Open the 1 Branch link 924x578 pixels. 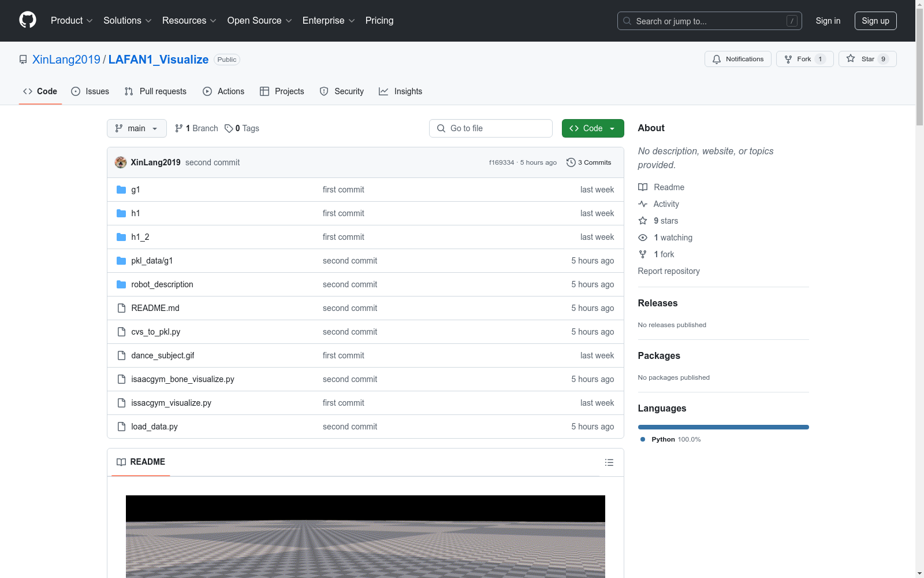click(196, 128)
